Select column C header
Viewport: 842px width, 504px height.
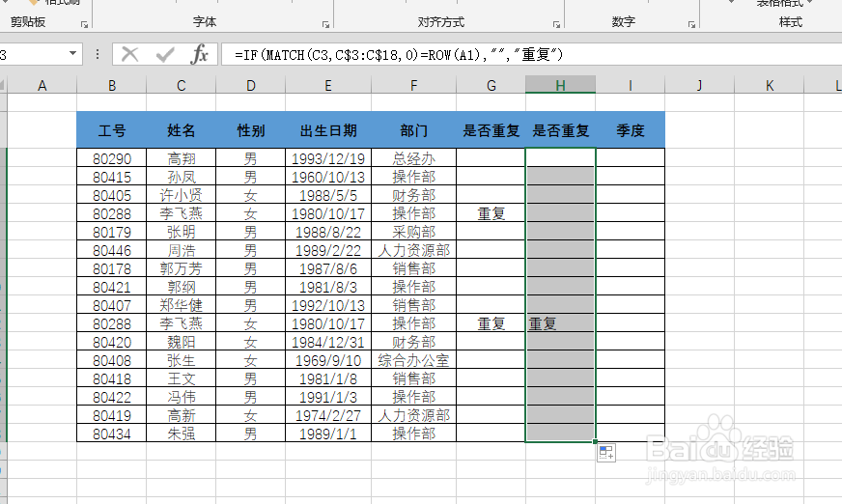click(x=181, y=85)
